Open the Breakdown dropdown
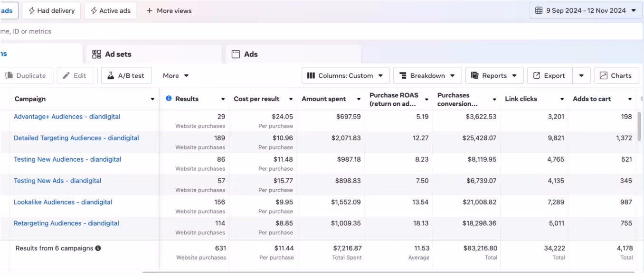The width and height of the screenshot is (644, 276). 427,75
